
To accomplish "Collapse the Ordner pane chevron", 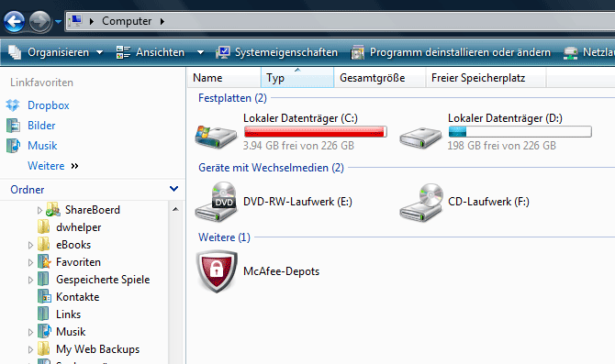I will coord(173,189).
